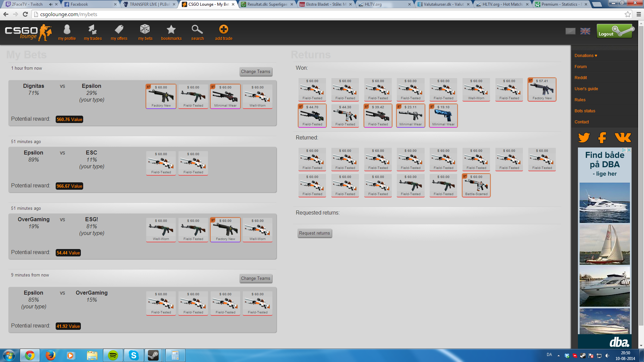Open the my offers tag icon

click(119, 33)
